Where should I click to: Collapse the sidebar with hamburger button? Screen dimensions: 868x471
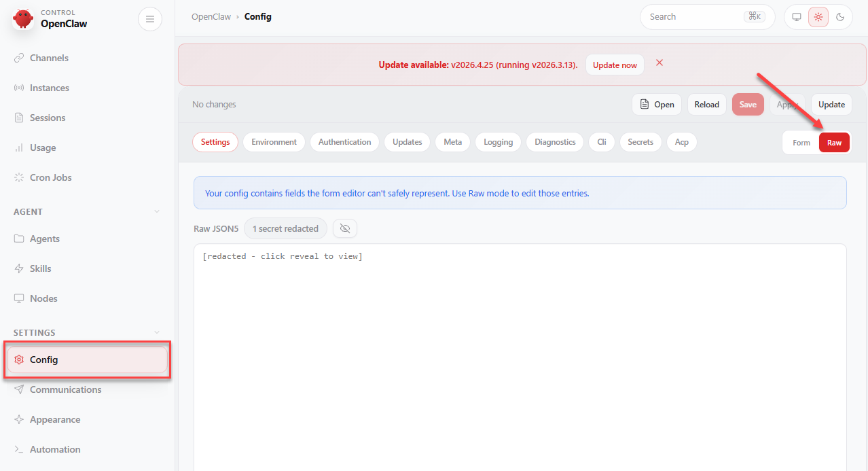[150, 19]
